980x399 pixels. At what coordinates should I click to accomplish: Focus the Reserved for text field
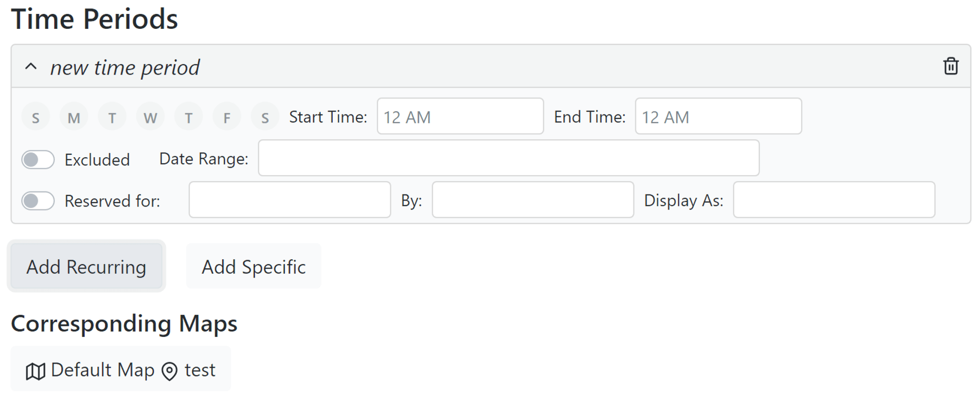(x=289, y=200)
